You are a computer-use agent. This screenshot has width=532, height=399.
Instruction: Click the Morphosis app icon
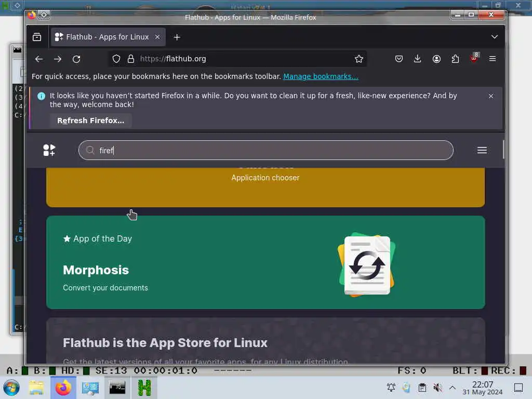367,264
